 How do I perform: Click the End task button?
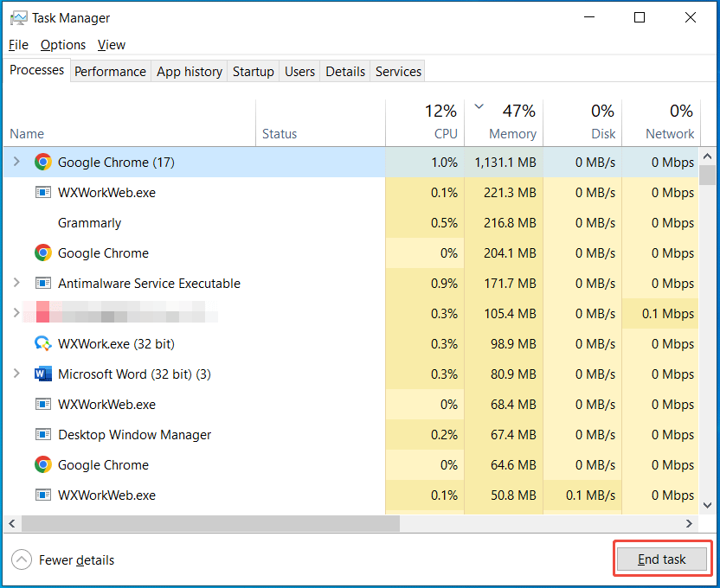(x=661, y=559)
